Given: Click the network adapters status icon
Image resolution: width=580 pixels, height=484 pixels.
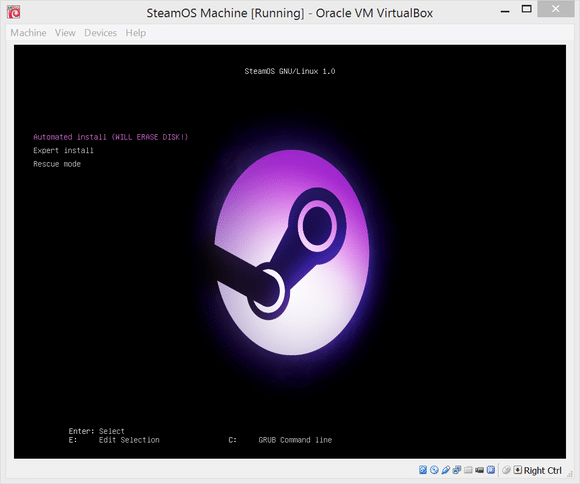Looking at the screenshot, I should pos(457,470).
